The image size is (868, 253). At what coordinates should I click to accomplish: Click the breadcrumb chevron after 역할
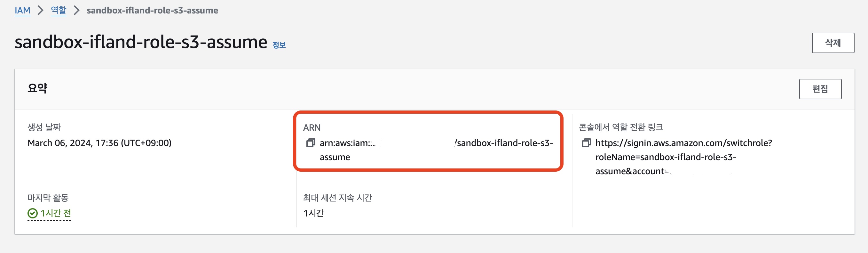coord(76,11)
